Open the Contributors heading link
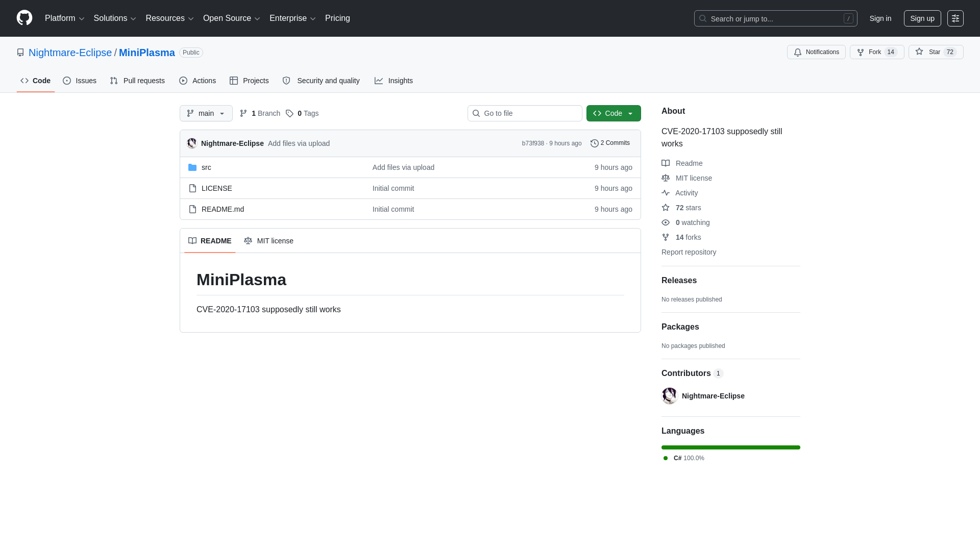 [x=692, y=373]
